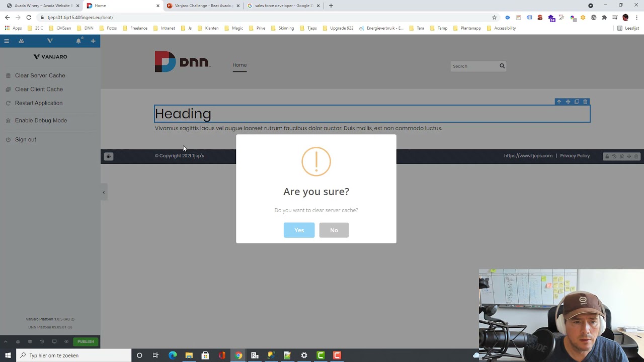Click the move icon on Heading toolbar

click(x=568, y=102)
